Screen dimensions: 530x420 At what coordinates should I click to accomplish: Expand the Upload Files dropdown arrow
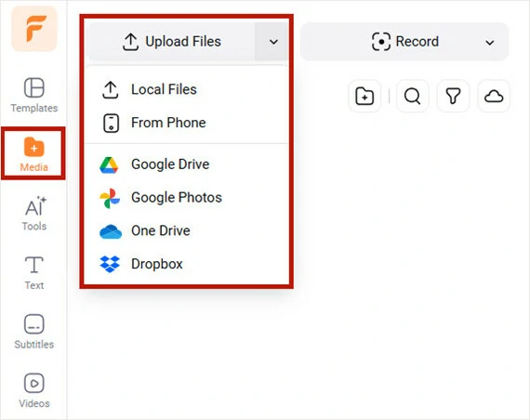273,42
